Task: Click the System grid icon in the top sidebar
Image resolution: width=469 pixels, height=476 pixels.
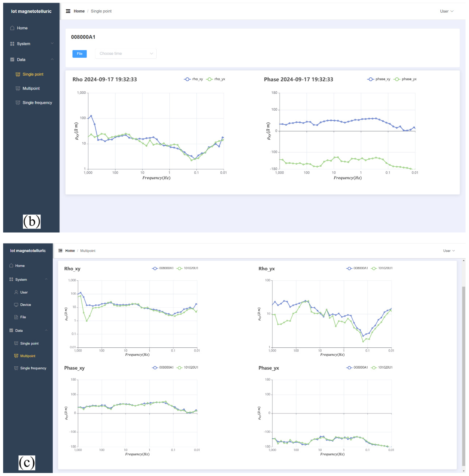Action: coord(12,44)
